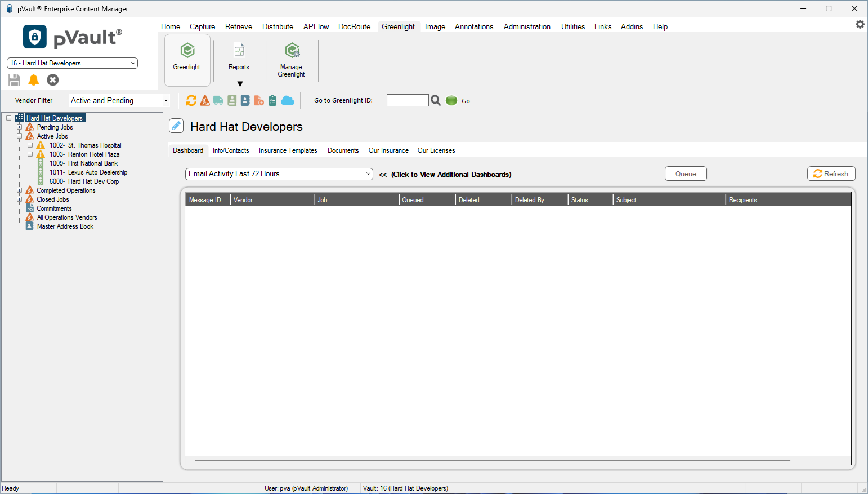Click the Refresh button
868x494 pixels.
pos(831,173)
